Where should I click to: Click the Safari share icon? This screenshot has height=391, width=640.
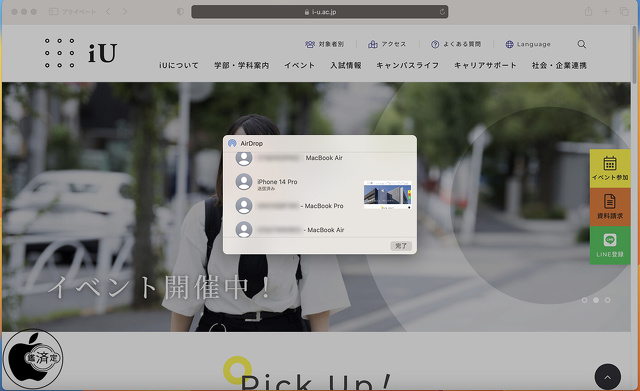coord(588,11)
